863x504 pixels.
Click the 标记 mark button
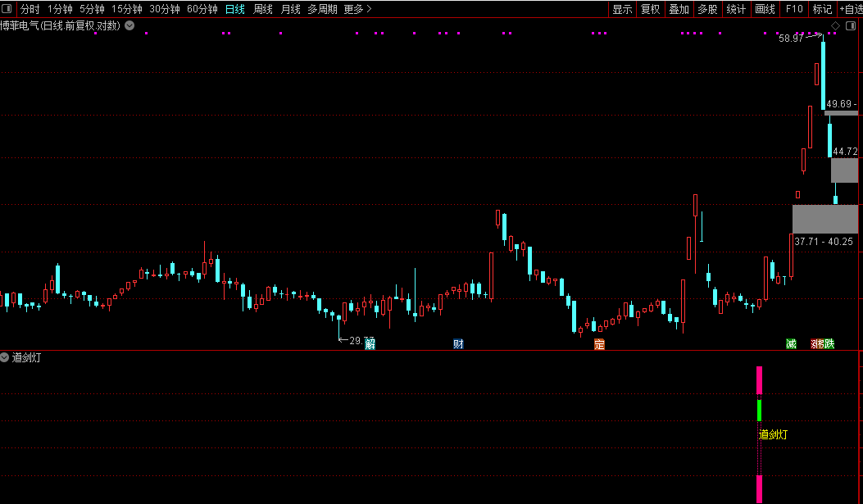[x=822, y=9]
